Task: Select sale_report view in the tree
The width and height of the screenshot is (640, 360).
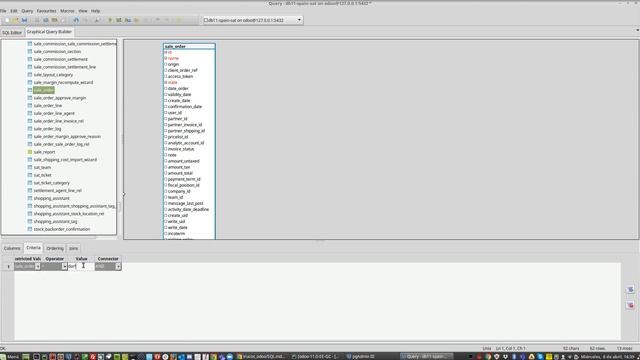Action: [44, 152]
